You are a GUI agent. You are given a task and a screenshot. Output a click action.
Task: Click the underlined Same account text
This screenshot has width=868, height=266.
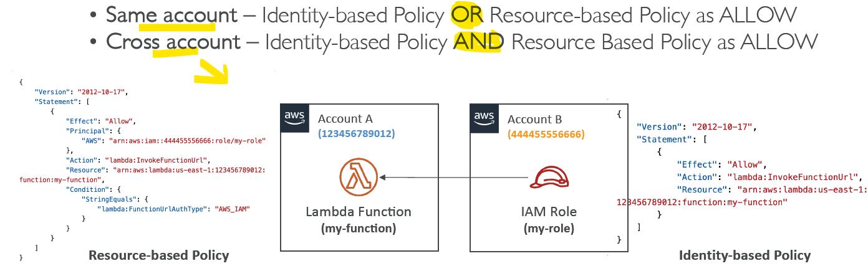click(x=171, y=16)
